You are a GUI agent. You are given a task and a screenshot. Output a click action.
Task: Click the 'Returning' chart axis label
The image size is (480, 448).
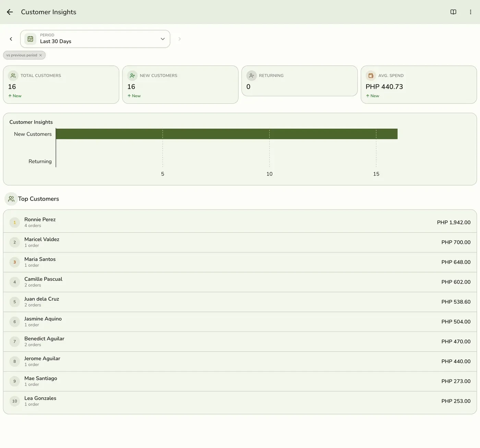40,162
